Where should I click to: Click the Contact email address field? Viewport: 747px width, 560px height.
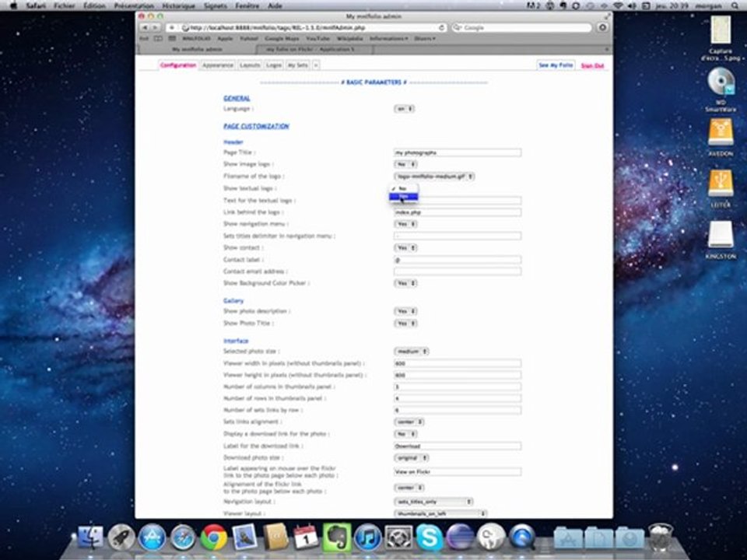tap(458, 271)
